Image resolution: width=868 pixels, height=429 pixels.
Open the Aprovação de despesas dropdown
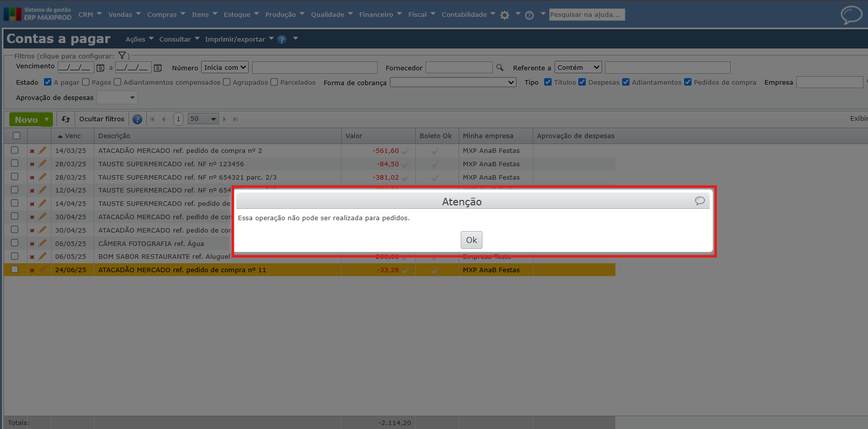(x=117, y=97)
